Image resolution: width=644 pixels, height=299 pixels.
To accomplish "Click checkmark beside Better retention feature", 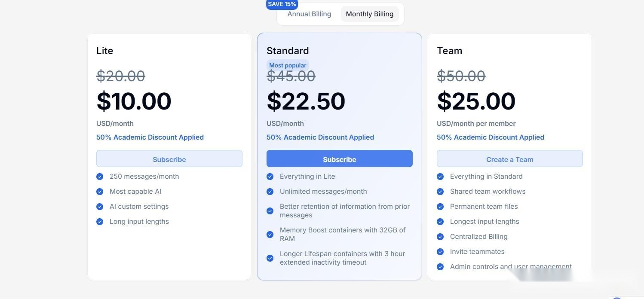I will point(270,211).
